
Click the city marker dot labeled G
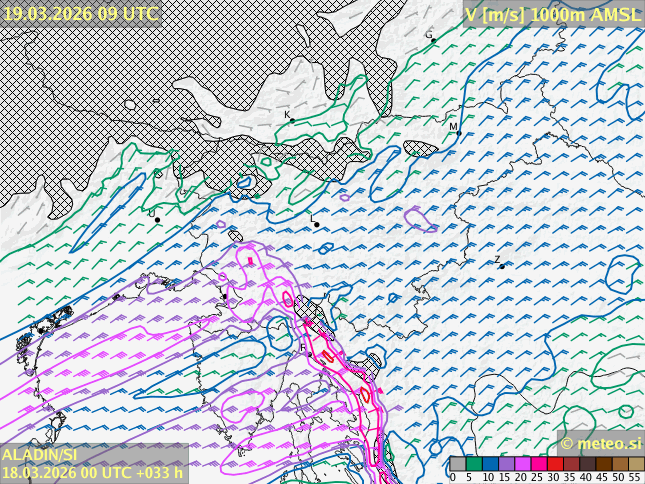pos(434,41)
